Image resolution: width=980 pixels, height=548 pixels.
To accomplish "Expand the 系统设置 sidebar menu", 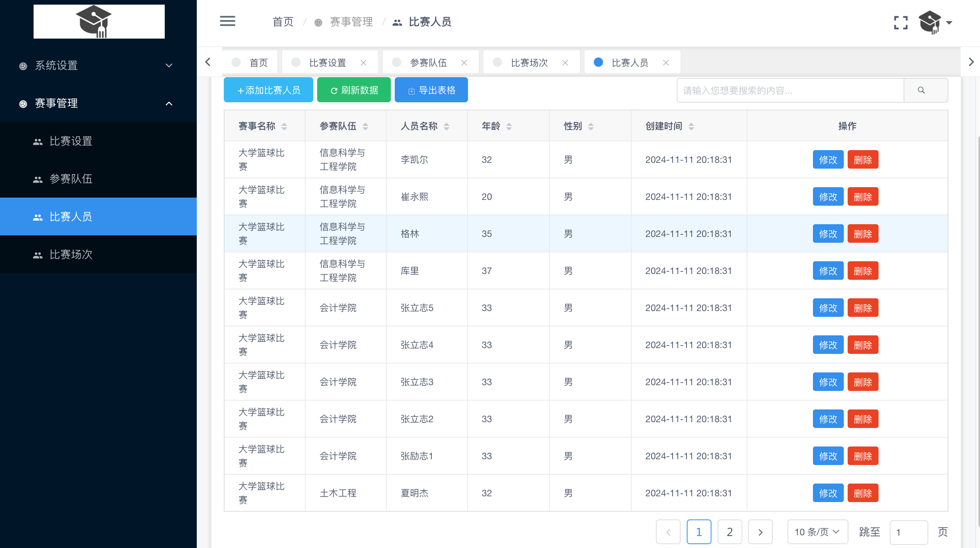I will click(98, 66).
